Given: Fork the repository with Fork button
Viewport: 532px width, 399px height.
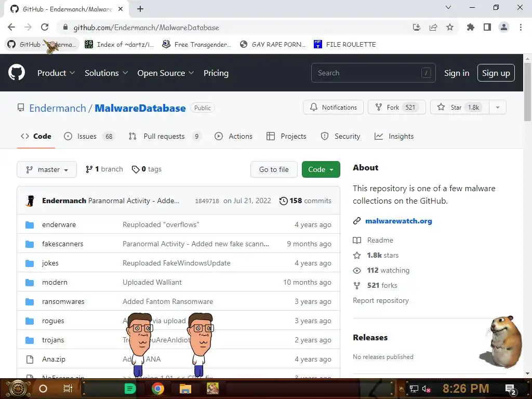Looking at the screenshot, I should 396,107.
